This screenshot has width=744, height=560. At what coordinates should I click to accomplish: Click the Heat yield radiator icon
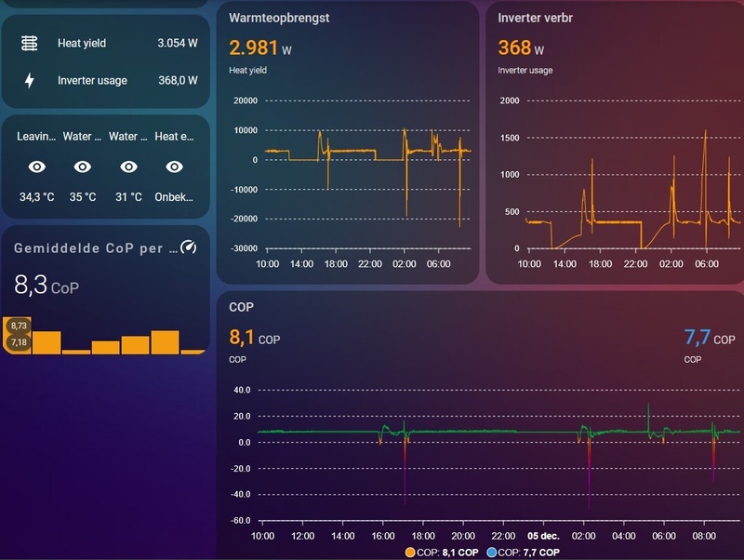point(30,43)
